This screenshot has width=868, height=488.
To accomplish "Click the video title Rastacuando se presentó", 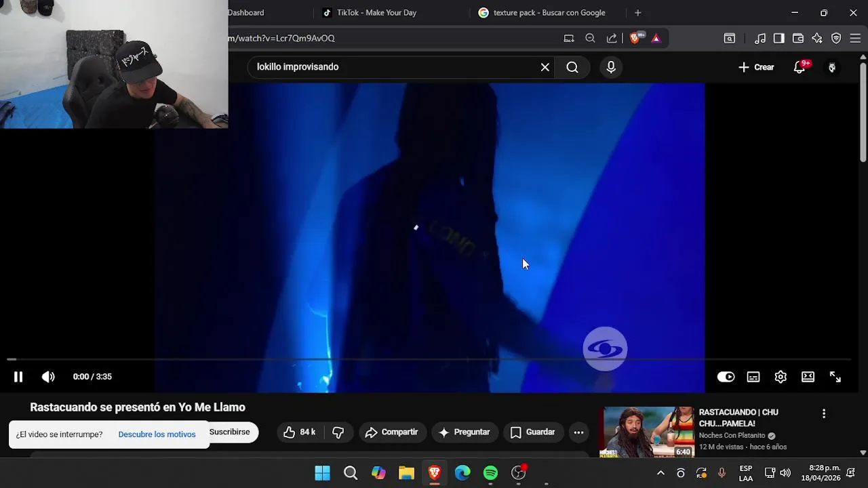I will (x=138, y=407).
